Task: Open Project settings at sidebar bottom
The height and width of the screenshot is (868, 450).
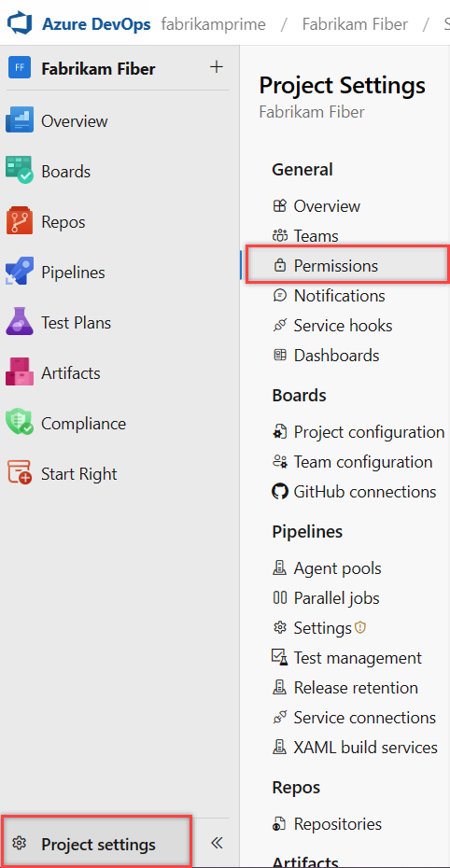Action: click(96, 844)
